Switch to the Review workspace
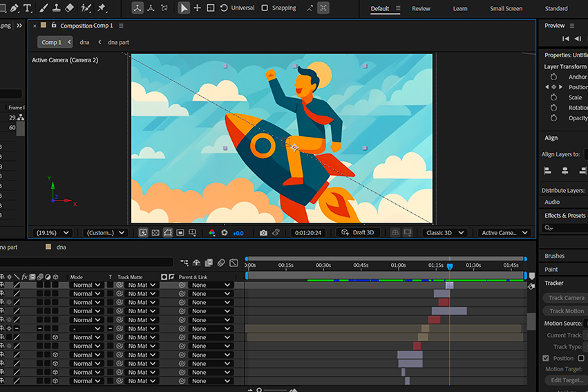This screenshot has width=588, height=392. click(x=421, y=9)
